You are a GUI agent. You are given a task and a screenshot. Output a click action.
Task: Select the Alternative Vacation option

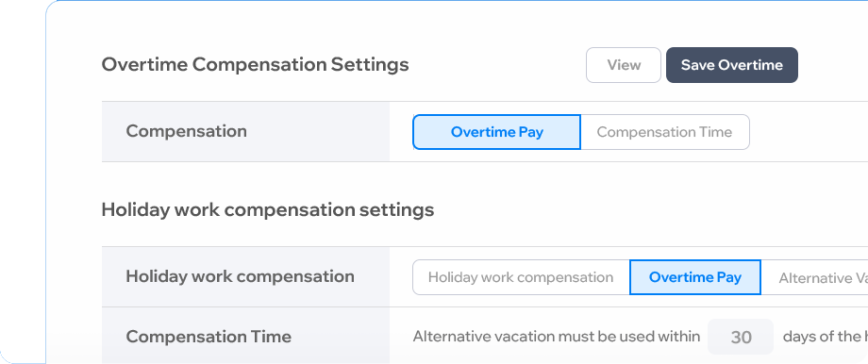point(815,277)
